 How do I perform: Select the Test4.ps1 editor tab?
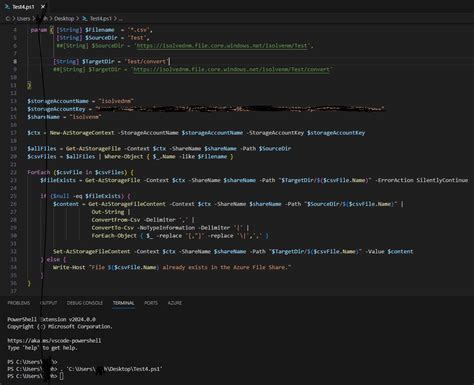coord(25,7)
